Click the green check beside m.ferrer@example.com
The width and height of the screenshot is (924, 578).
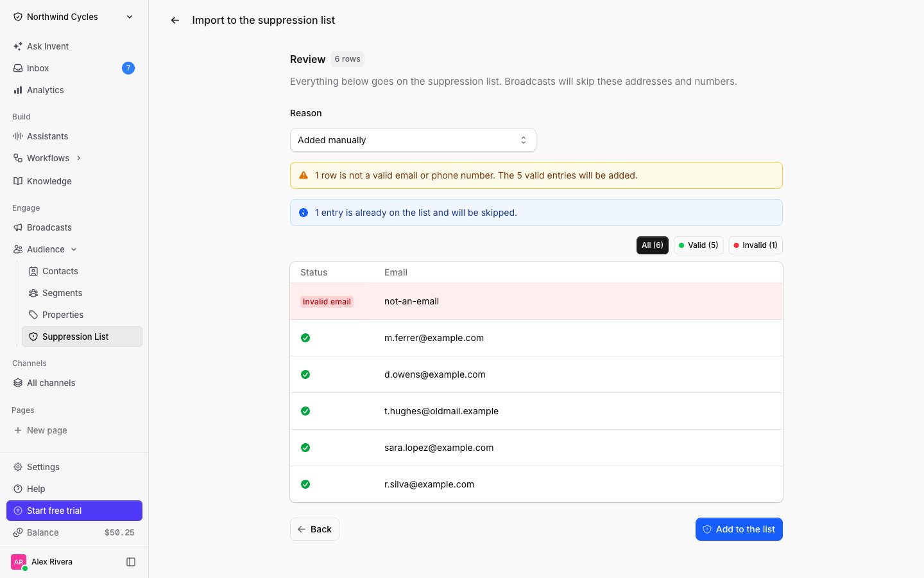click(x=305, y=338)
